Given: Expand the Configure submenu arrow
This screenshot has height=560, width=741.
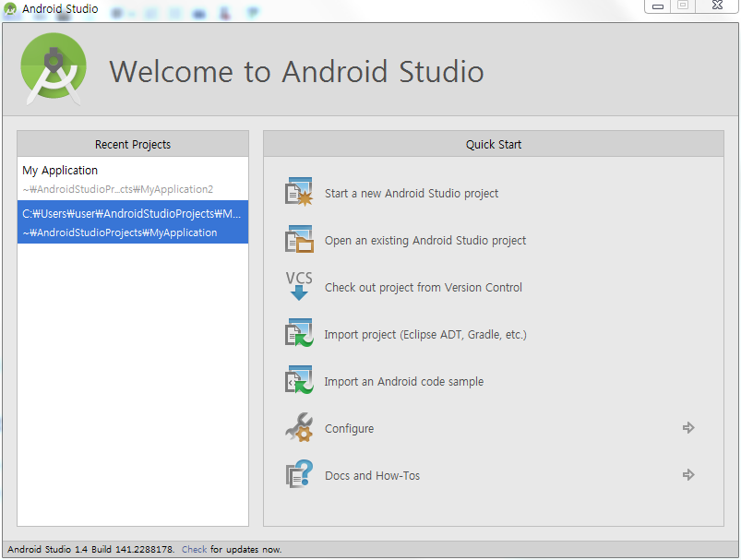Looking at the screenshot, I should click(x=688, y=428).
